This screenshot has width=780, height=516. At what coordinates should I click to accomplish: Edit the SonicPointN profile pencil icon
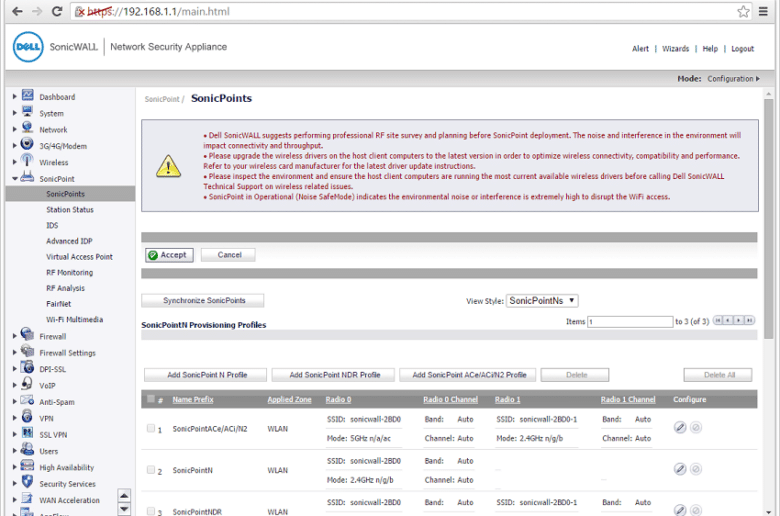680,469
